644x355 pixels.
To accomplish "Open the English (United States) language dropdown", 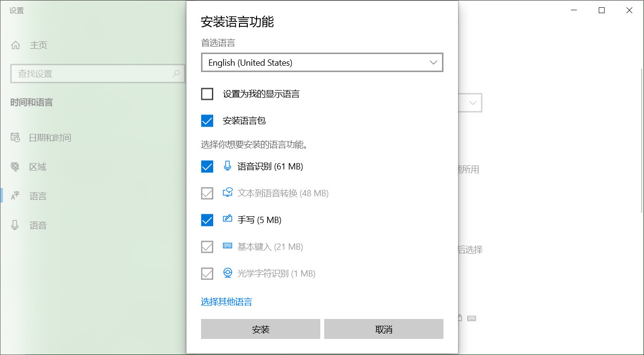I will (322, 62).
